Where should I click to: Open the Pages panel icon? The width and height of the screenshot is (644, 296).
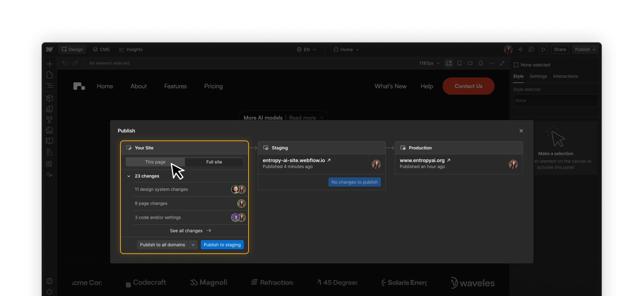click(x=50, y=75)
